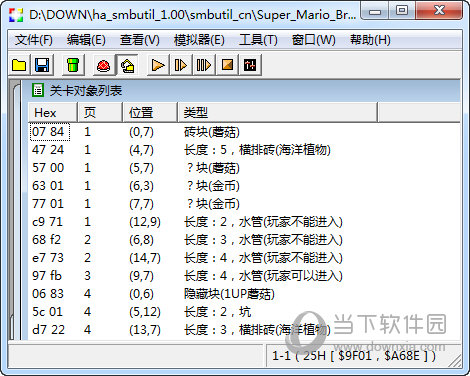Start emulator with the play icon

click(158, 65)
